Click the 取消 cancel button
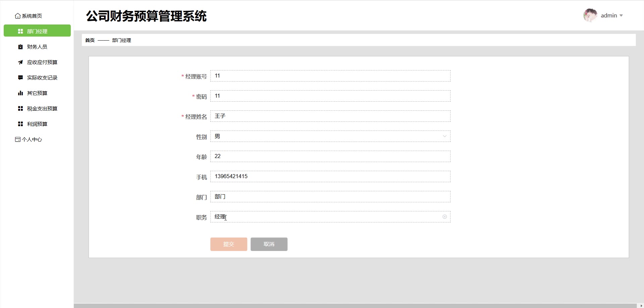The width and height of the screenshot is (644, 308). [269, 244]
